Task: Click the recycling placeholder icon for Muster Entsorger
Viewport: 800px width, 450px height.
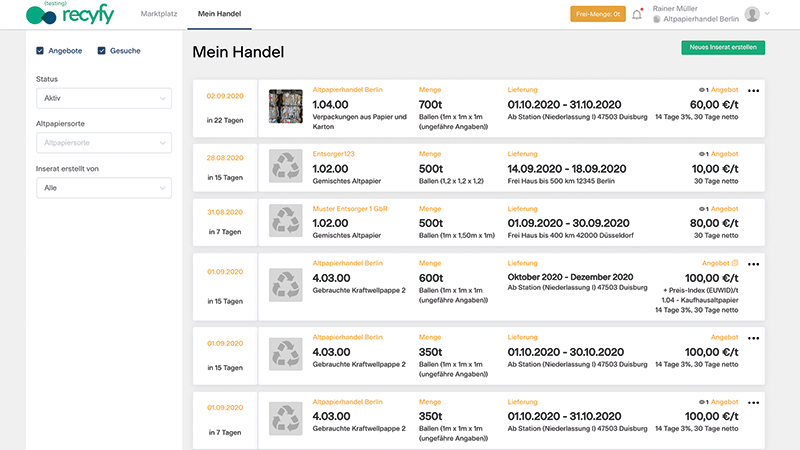Action: point(285,224)
